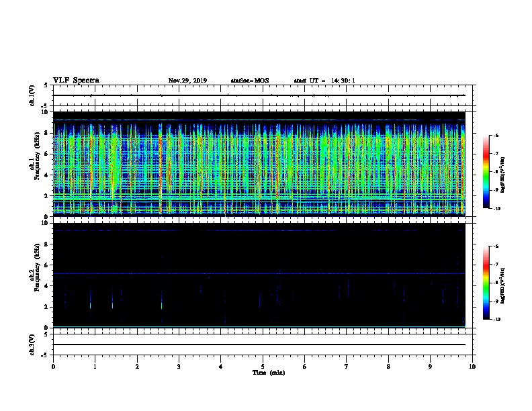The height and width of the screenshot is (411, 532).
Task: Click inside the ch.2 spectrogram panel
Action: click(259, 275)
